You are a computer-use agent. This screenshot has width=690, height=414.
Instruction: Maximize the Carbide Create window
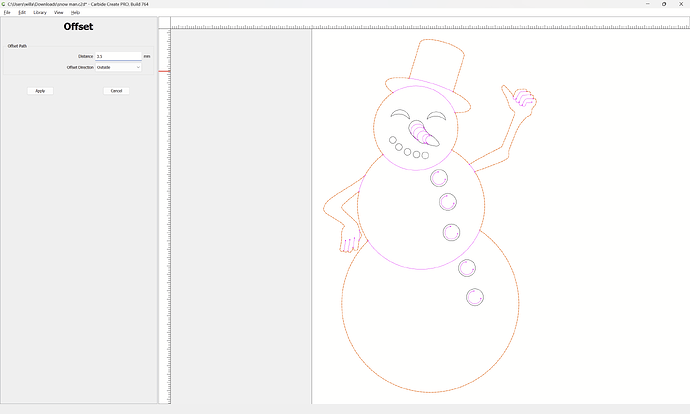pyautogui.click(x=664, y=4)
